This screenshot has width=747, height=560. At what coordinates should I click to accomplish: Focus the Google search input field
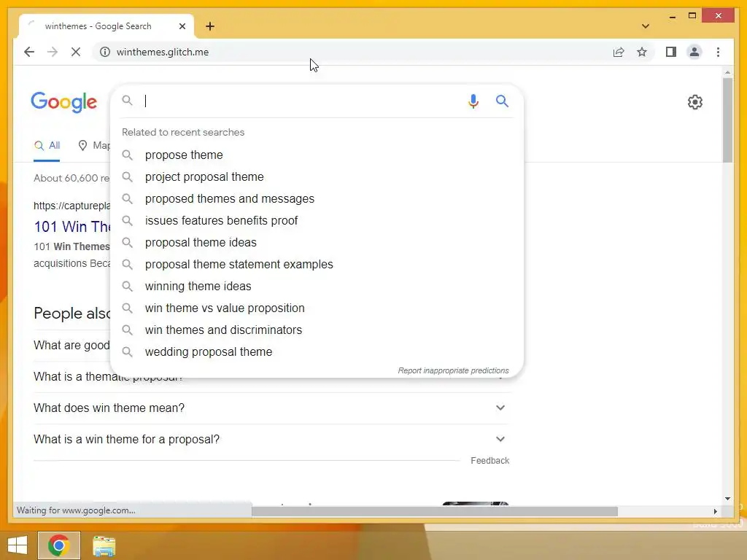tap(303, 101)
